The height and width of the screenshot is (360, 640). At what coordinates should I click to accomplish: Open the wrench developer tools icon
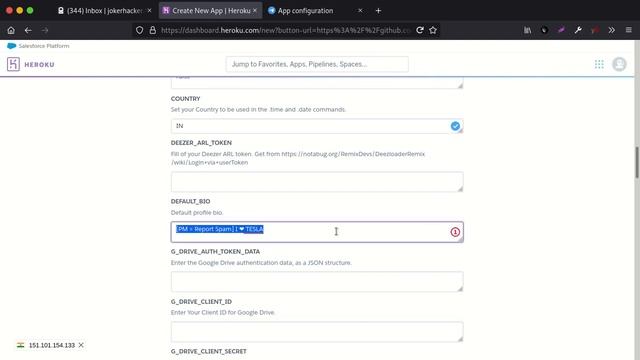pos(578,30)
